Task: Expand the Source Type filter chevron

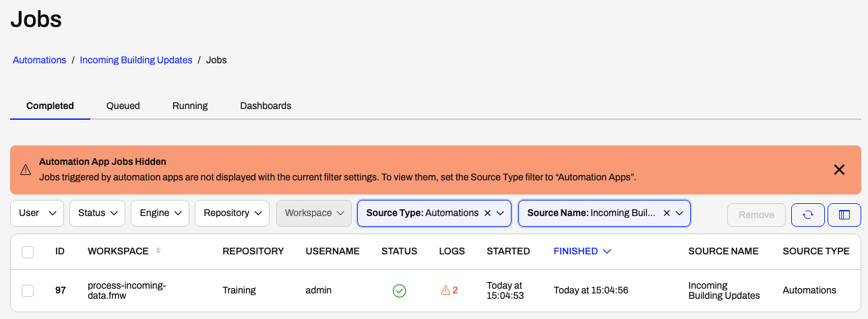Action: point(500,213)
